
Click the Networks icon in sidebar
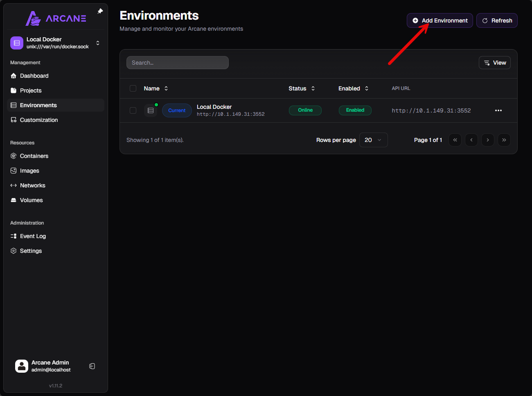click(14, 185)
